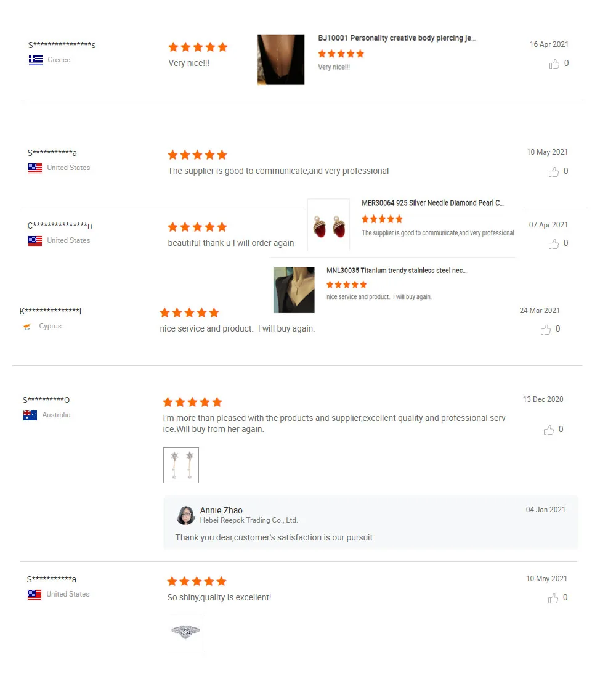This screenshot has height=681, width=616.
Task: View the heart ring review photo
Action: (x=185, y=633)
